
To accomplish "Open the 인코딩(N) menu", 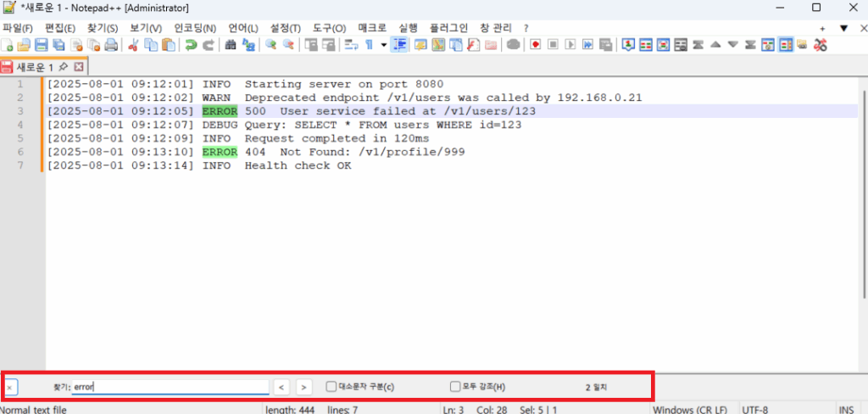I will coord(194,28).
